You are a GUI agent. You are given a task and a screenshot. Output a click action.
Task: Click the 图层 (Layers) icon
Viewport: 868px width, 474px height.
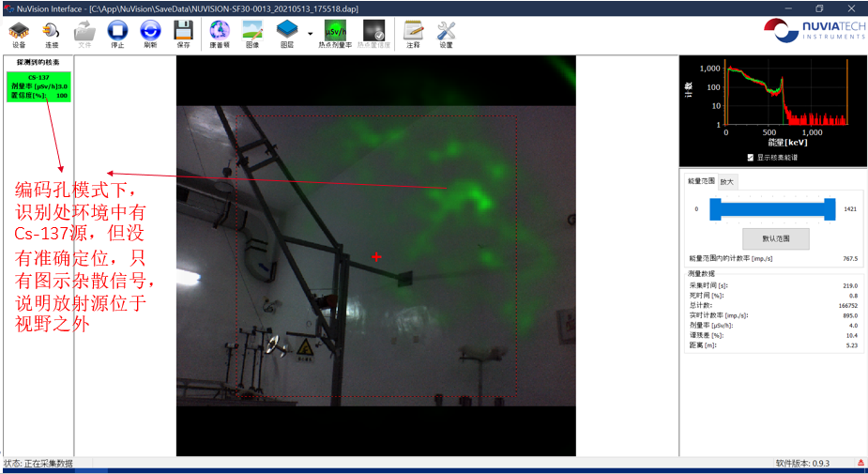pos(286,32)
